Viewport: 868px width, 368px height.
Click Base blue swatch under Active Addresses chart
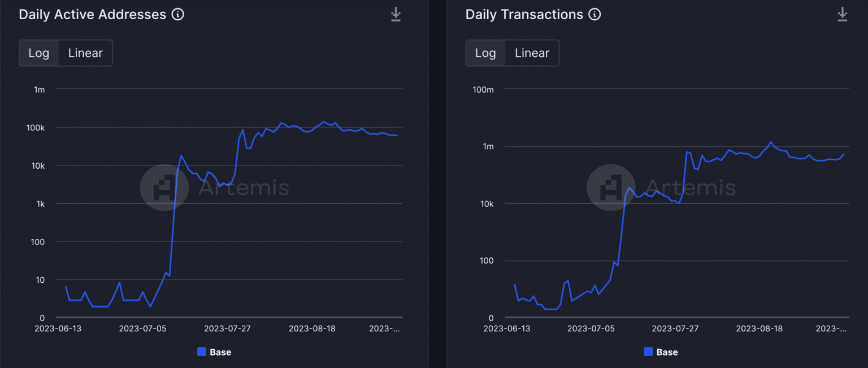coord(202,352)
